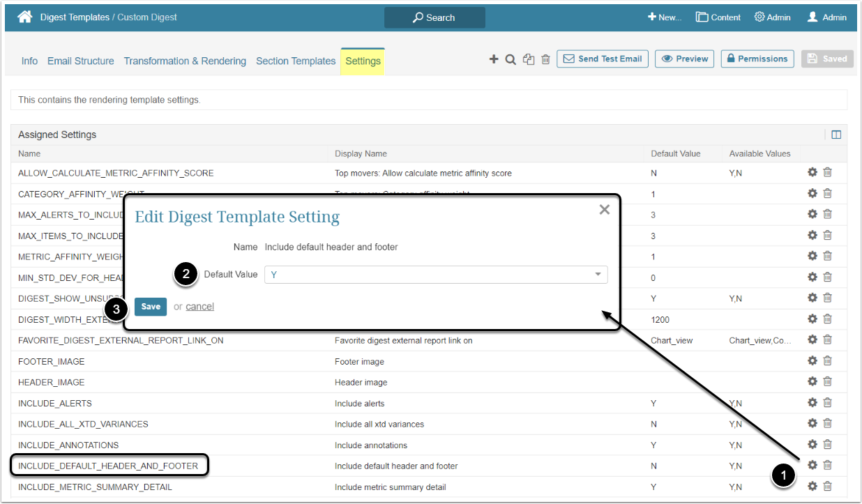
Task: Open the Section Templates tab
Action: click(x=296, y=61)
